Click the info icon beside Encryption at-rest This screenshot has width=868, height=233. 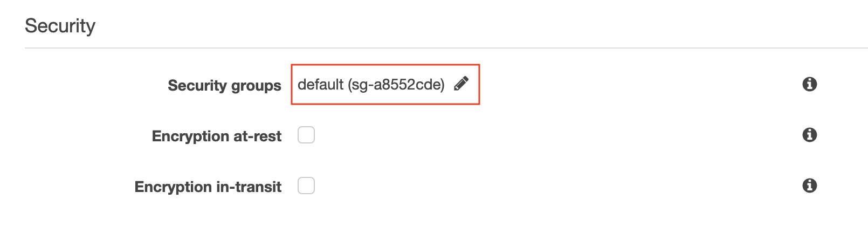tap(809, 135)
